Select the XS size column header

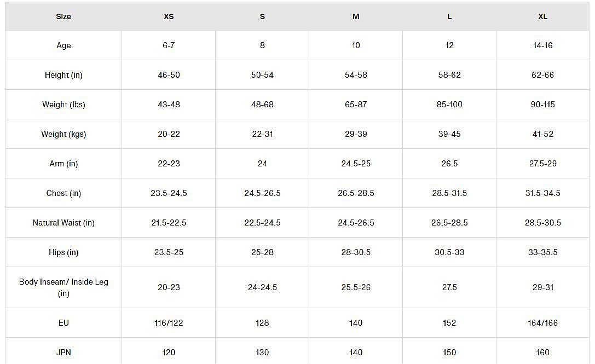pos(169,16)
